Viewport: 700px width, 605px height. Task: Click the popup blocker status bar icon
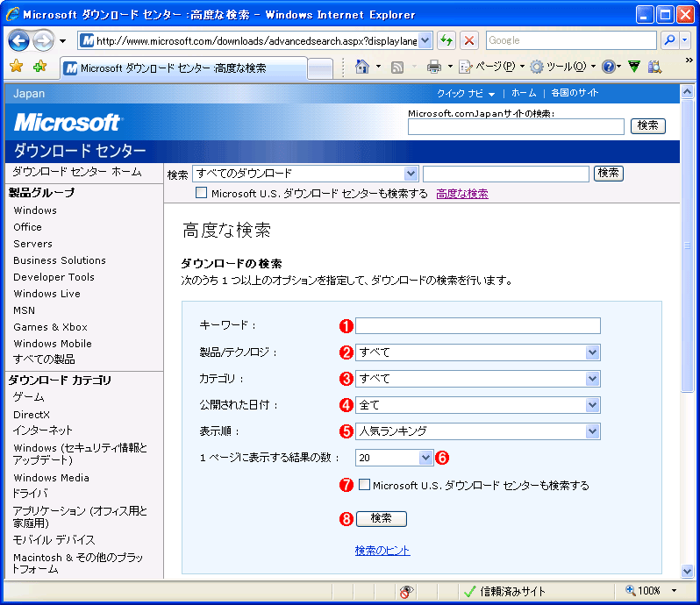pyautogui.click(x=406, y=592)
